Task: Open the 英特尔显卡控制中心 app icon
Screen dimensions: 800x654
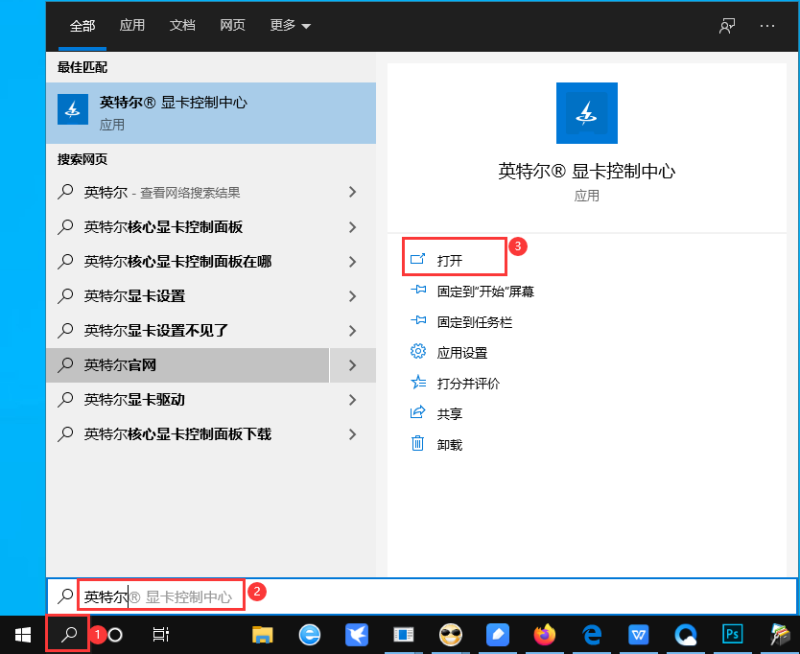Action: tap(586, 113)
